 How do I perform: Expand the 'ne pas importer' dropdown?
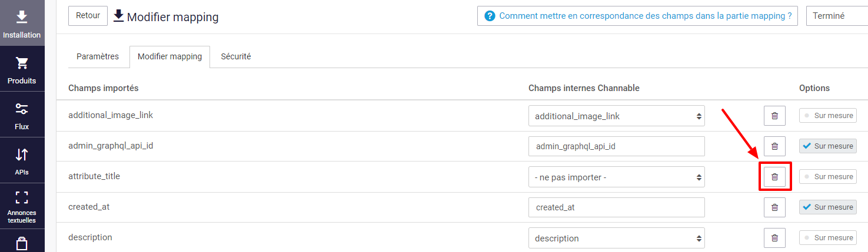616,177
